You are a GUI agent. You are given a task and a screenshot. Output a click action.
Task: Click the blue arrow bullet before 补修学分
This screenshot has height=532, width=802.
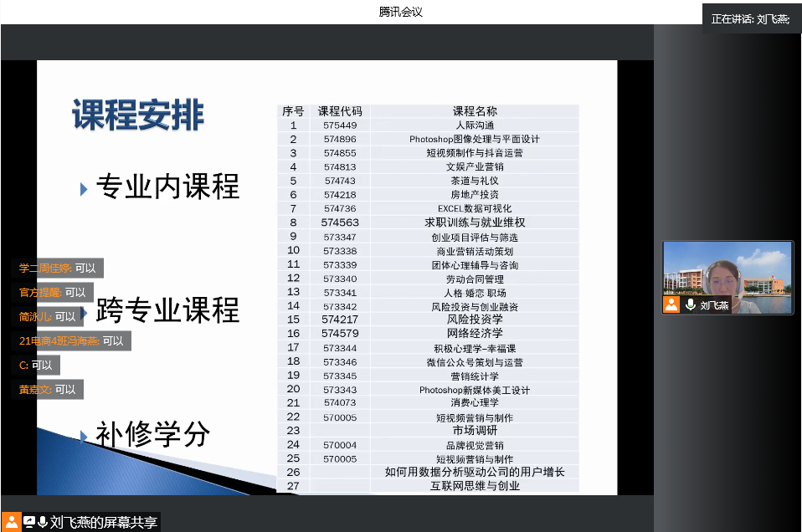[84, 436]
